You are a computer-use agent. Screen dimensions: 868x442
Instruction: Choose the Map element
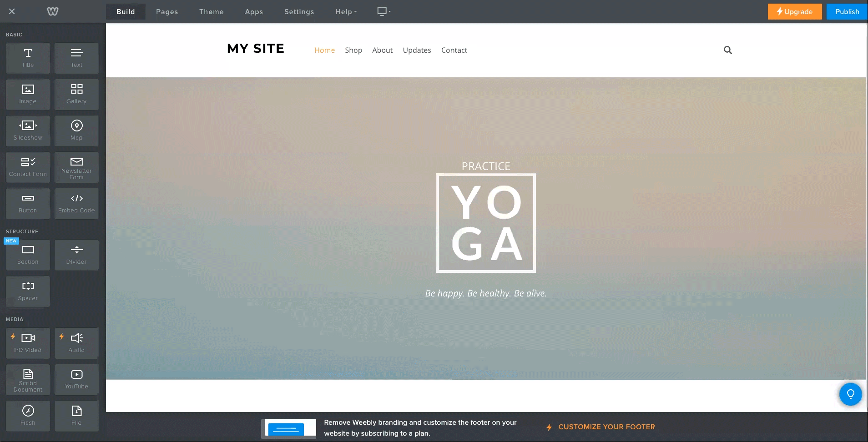pos(76,131)
